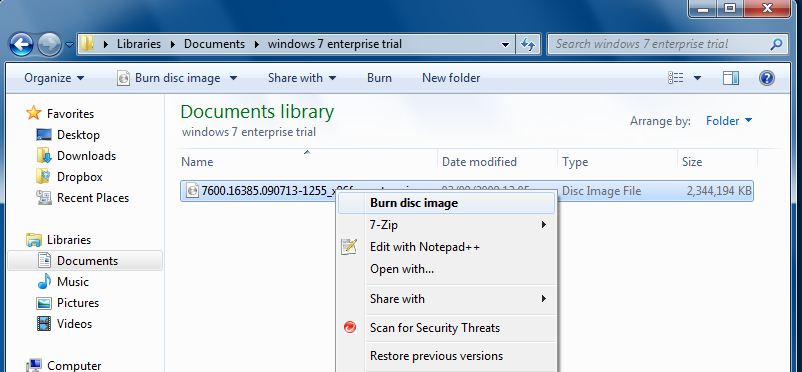
Task: Click the Forward navigation arrow button
Action: pyautogui.click(x=50, y=45)
